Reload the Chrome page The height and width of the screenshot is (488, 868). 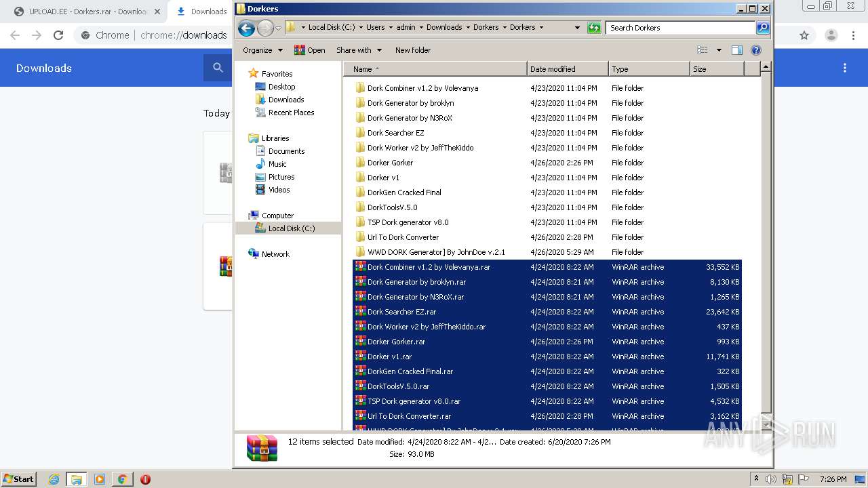point(58,35)
